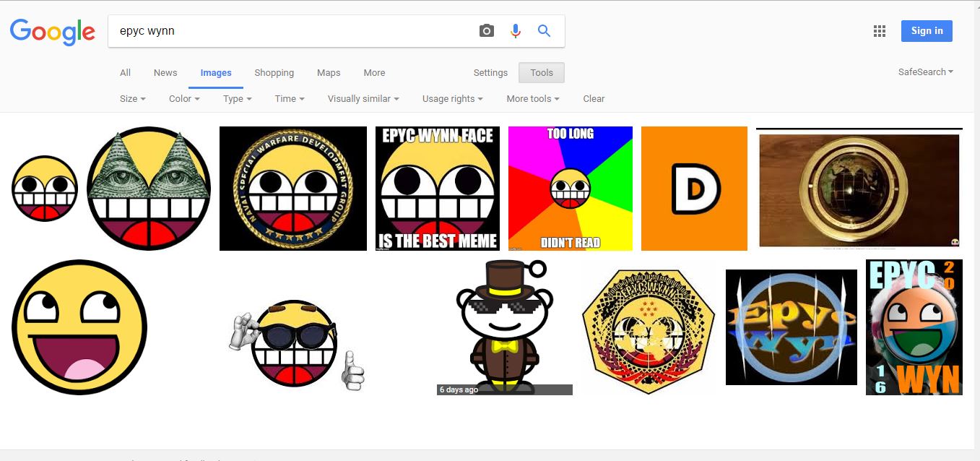
Task: Expand the Visually similar dropdown
Action: point(363,99)
